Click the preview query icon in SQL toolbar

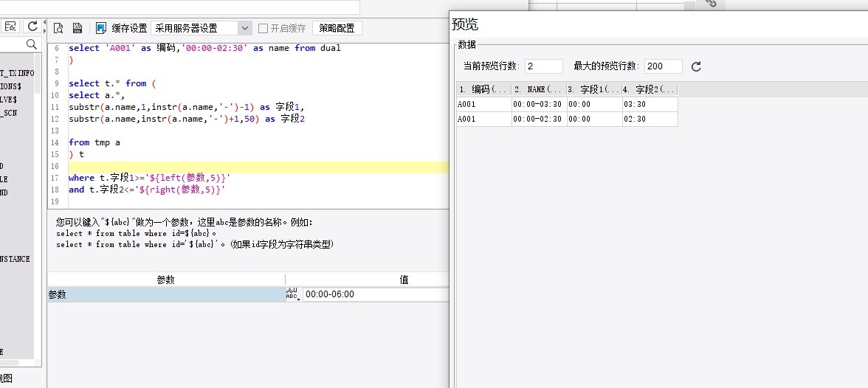click(59, 28)
